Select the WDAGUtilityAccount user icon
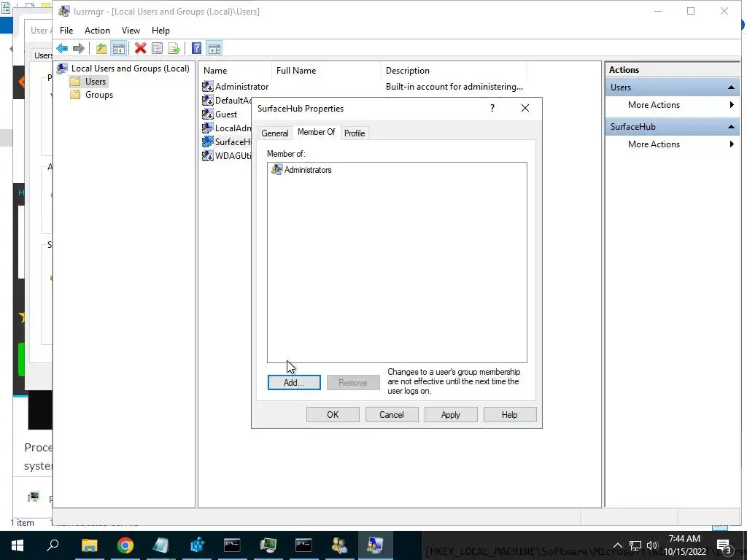747x560 pixels. tap(208, 155)
